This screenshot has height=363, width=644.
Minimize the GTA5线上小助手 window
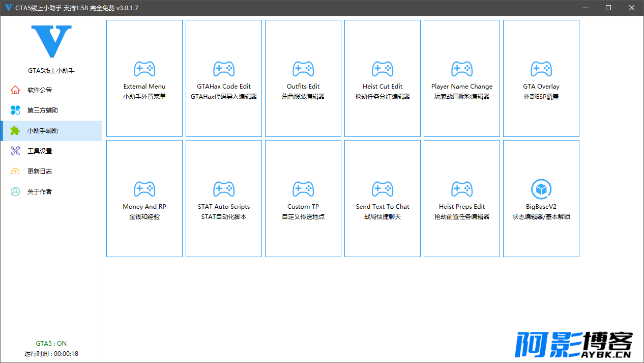[586, 8]
